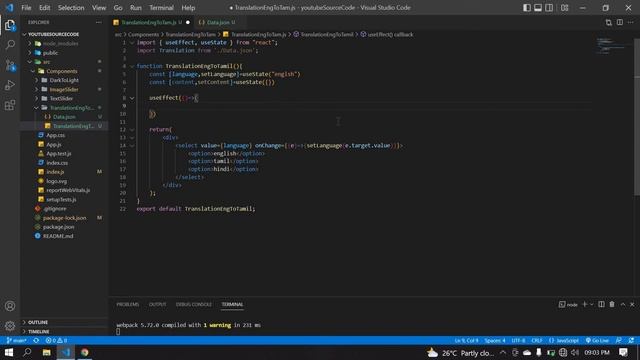Viewport: 640px width, 360px height.
Task: Open Windows Start menu
Action: click(x=9, y=352)
